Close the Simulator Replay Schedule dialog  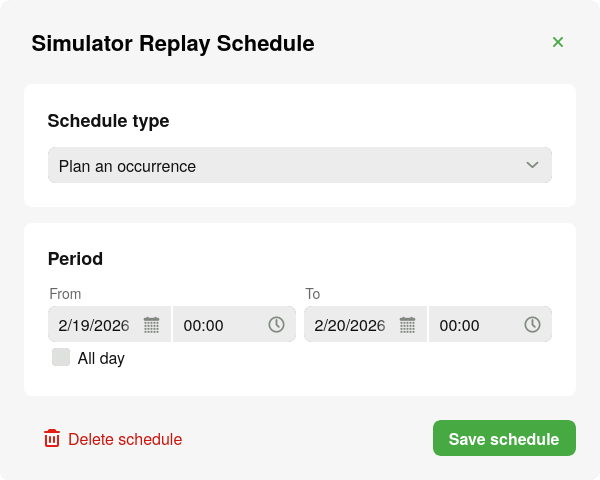click(x=558, y=42)
